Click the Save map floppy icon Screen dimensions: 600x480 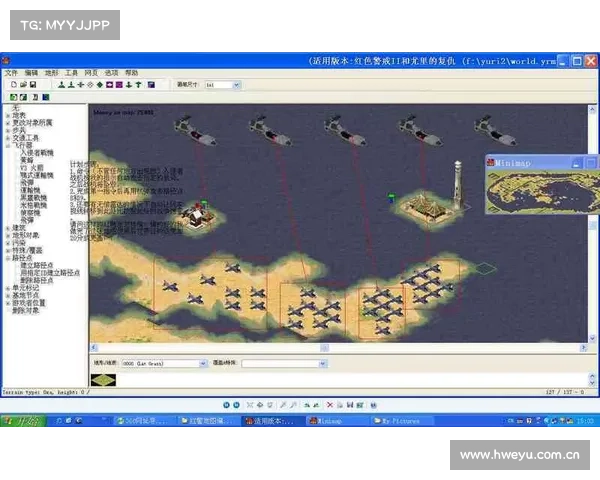33,85
